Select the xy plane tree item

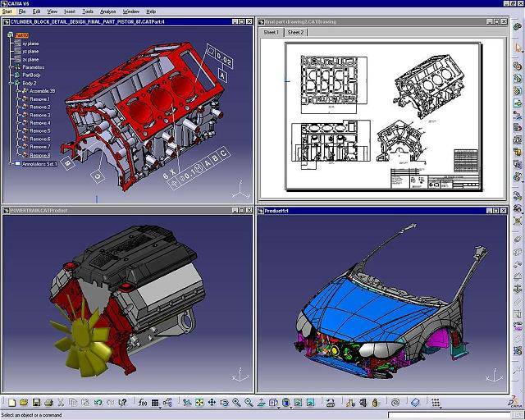tap(31, 43)
